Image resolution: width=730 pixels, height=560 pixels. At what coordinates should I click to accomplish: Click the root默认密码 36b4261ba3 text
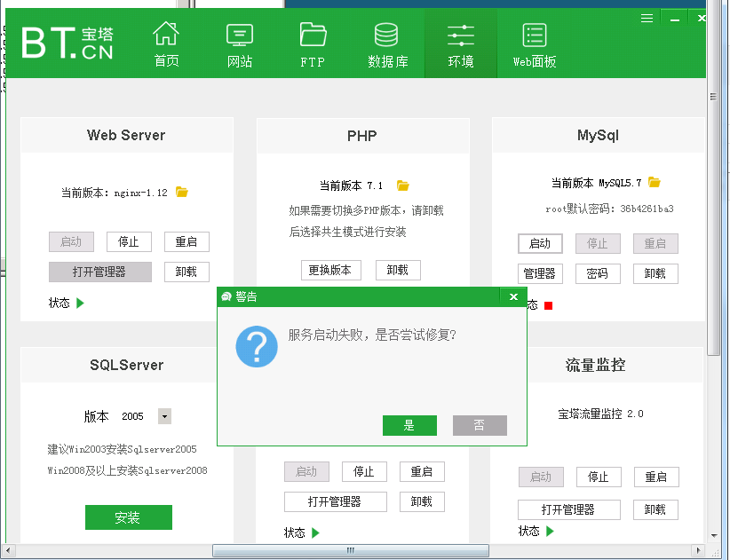point(609,209)
